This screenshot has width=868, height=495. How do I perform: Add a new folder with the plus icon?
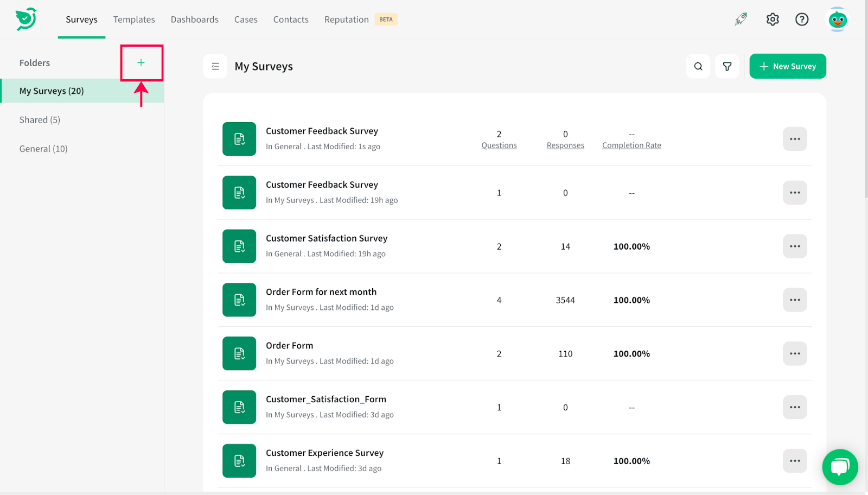tap(141, 62)
